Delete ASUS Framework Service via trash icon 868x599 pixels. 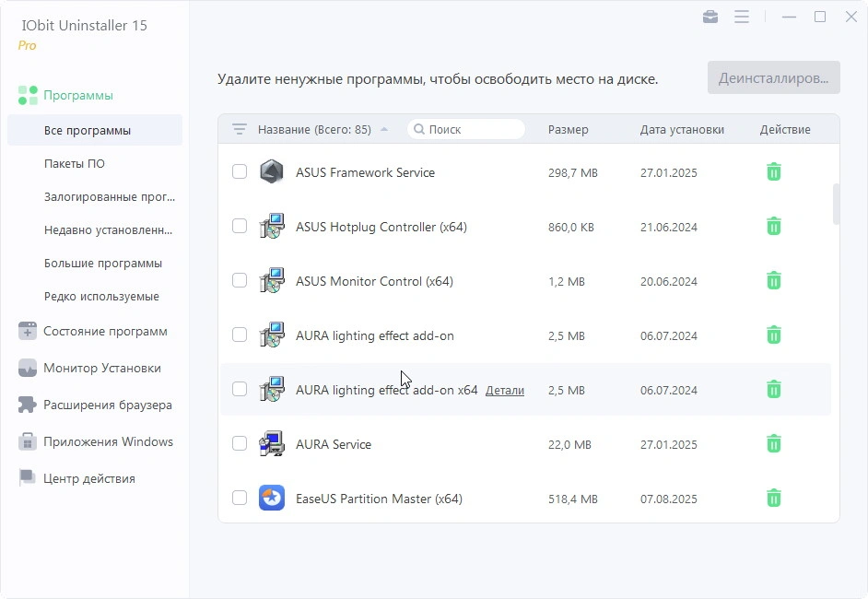click(774, 172)
